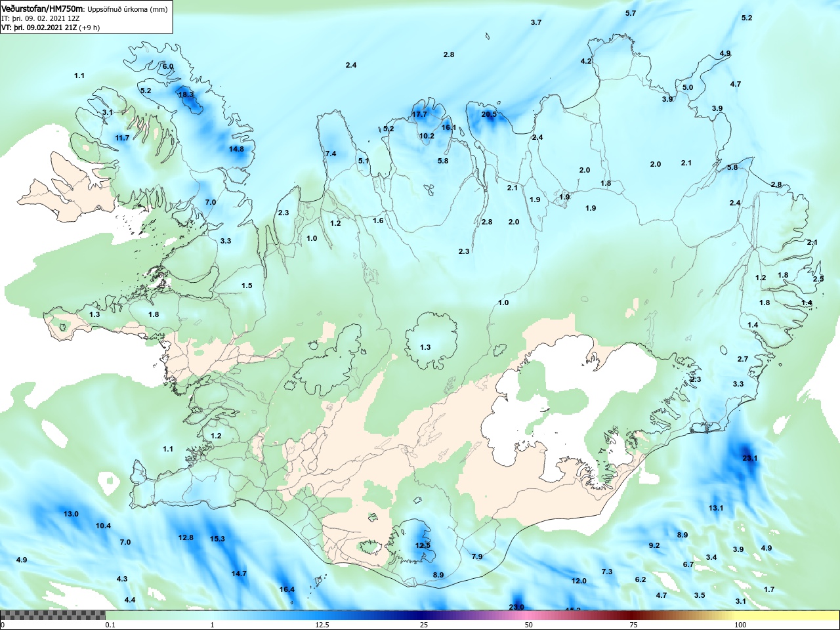Click the 14.7 precipitation value

239,574
